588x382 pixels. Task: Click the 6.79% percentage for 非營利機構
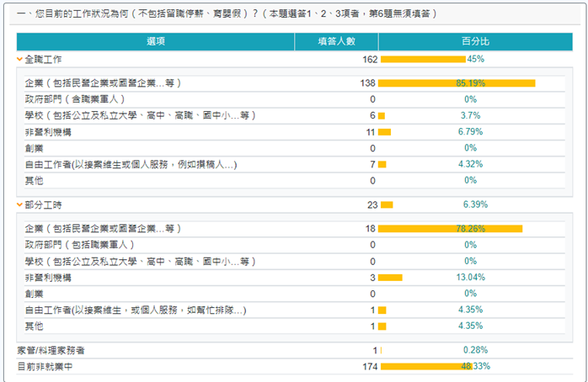click(470, 131)
